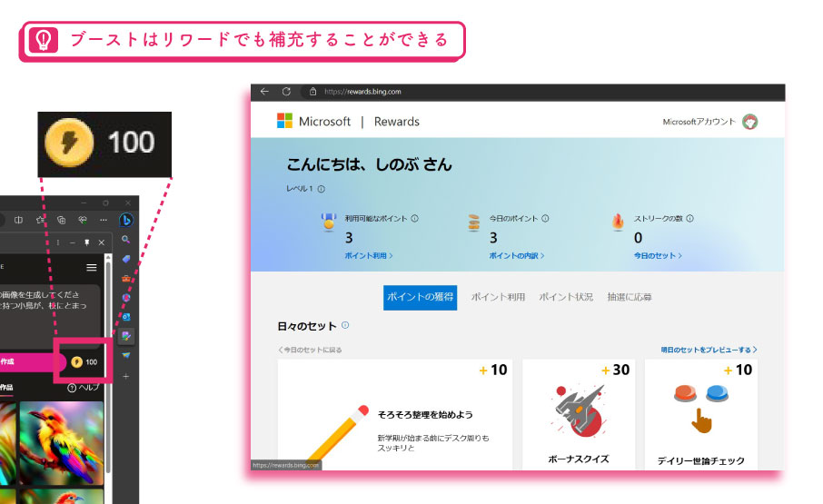Open the Image Creator pane more-options dots
The image size is (823, 504).
(x=58, y=242)
